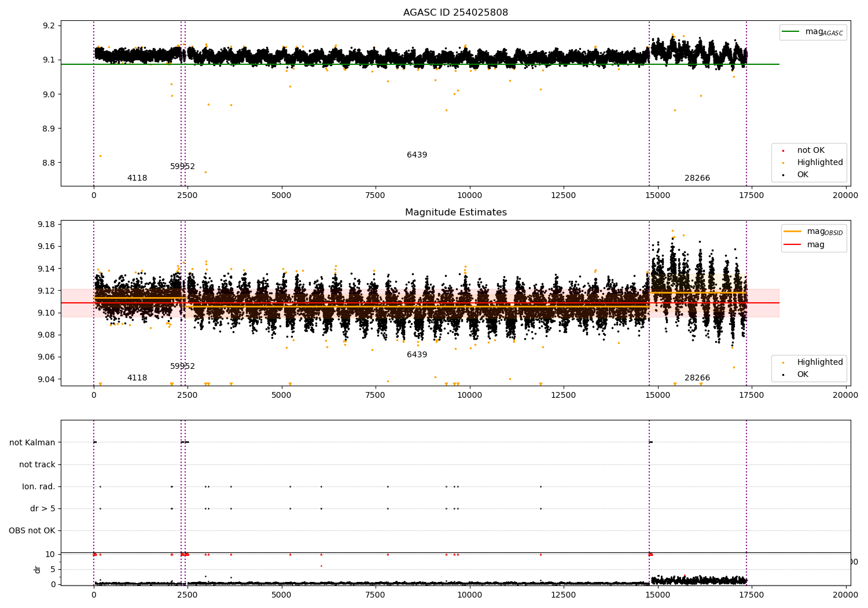The width and height of the screenshot is (868, 608).
Task: Click the 9.12 y-axis tick label
Action: (x=46, y=291)
